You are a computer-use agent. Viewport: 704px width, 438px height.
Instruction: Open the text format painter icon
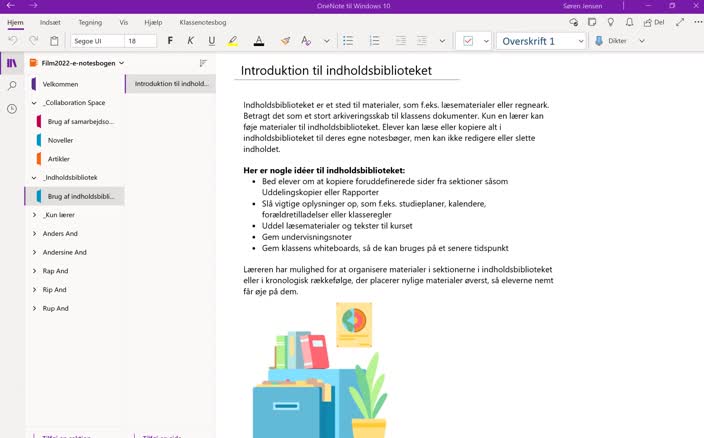[x=306, y=41]
